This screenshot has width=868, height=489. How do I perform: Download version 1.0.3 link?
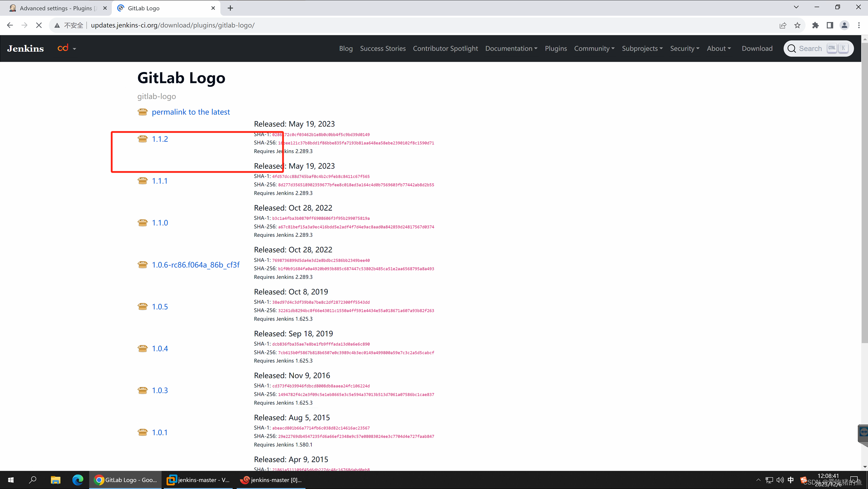[x=160, y=390]
